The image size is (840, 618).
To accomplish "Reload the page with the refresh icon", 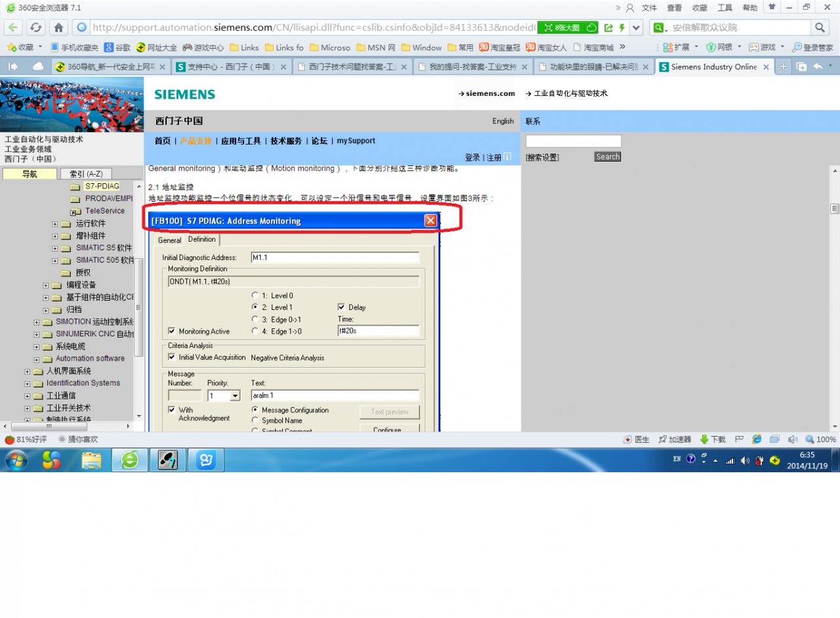I will point(35,28).
